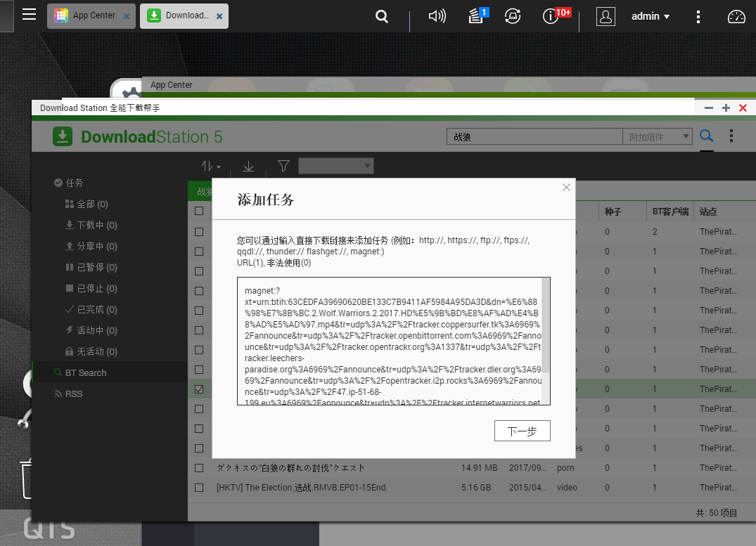The height and width of the screenshot is (546, 756).
Task: Expand the filter combo box beside funnel
Action: pyautogui.click(x=336, y=166)
